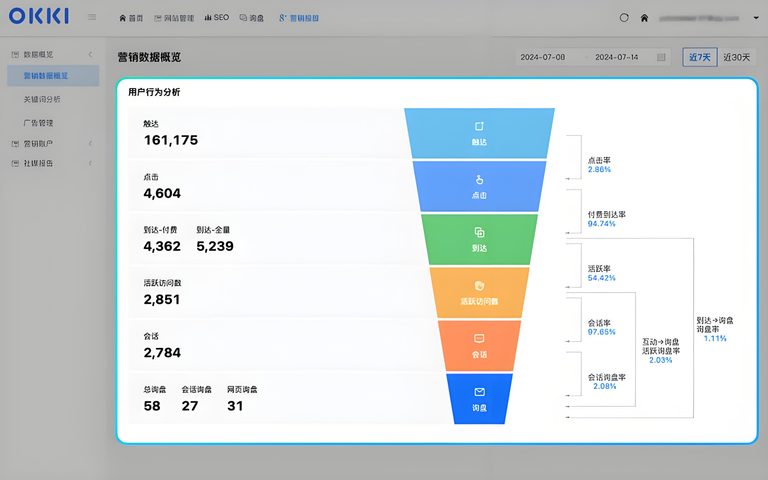Open the 首页 top navigation item

point(131,18)
